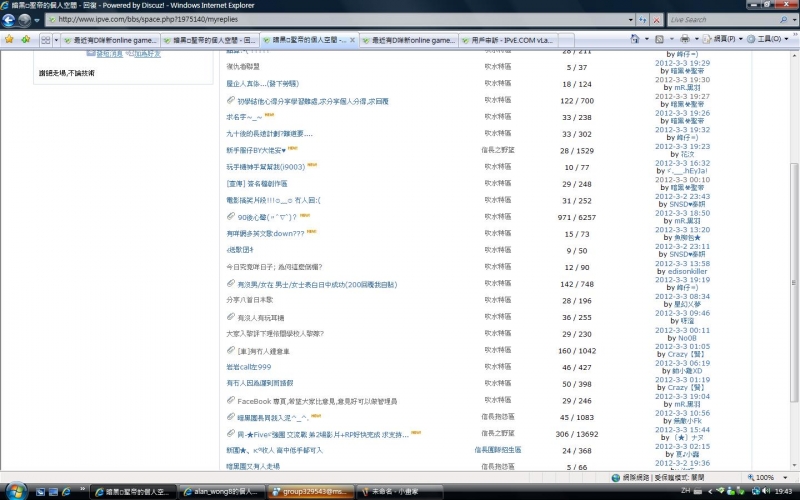This screenshot has height=500, width=800.
Task: Open thread 復仇者聯盟
Action: click(x=243, y=67)
